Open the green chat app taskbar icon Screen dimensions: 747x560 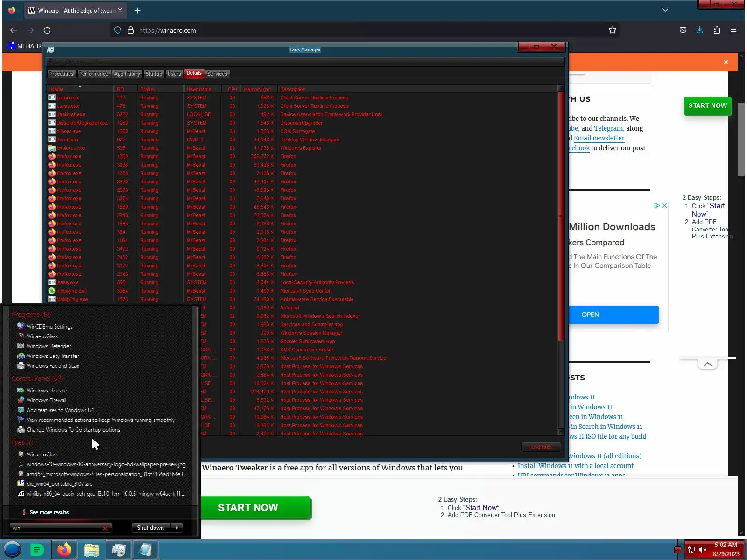37,550
